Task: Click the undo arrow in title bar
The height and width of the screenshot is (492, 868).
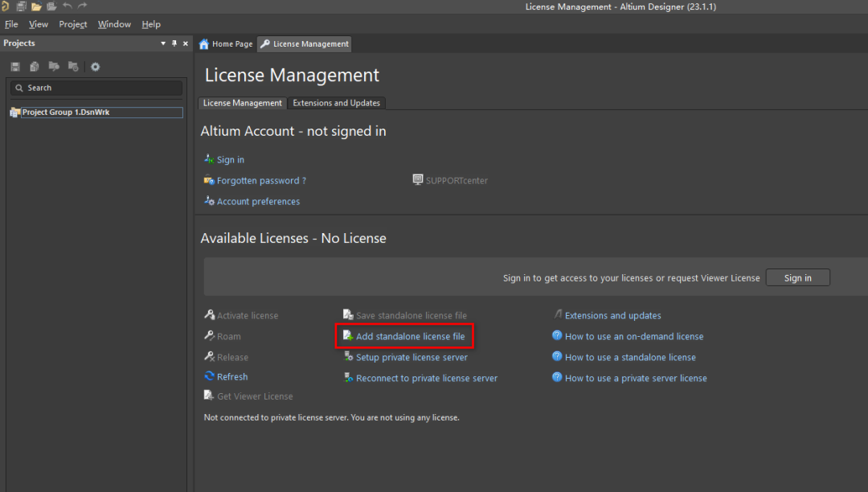Action: (68, 6)
